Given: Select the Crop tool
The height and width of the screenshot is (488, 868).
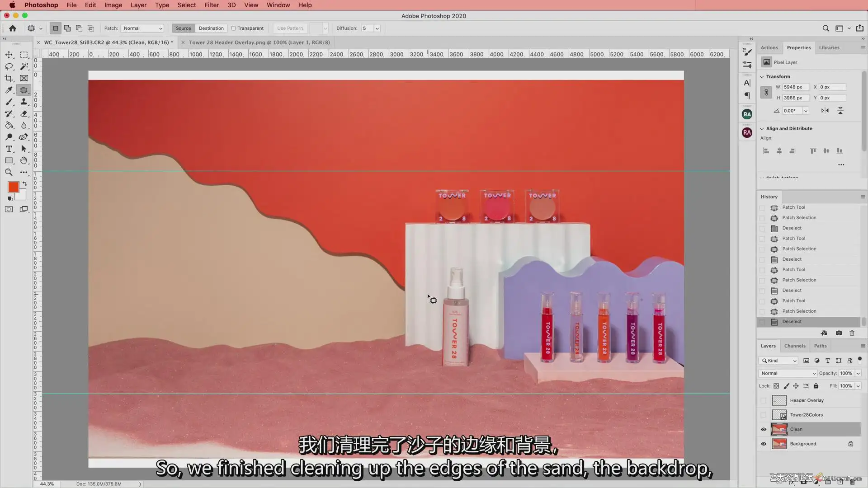Looking at the screenshot, I should pyautogui.click(x=9, y=78).
